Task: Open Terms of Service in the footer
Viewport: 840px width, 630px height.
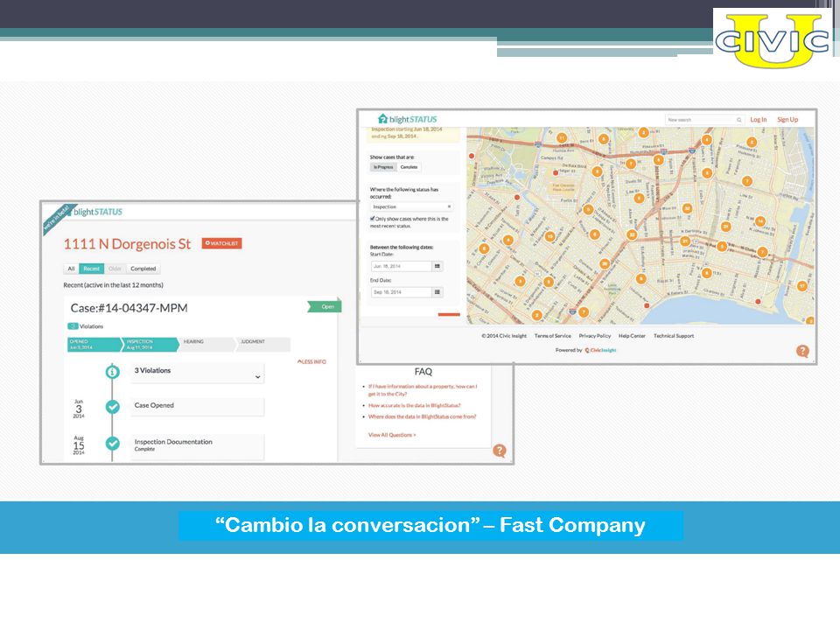Action: (552, 336)
